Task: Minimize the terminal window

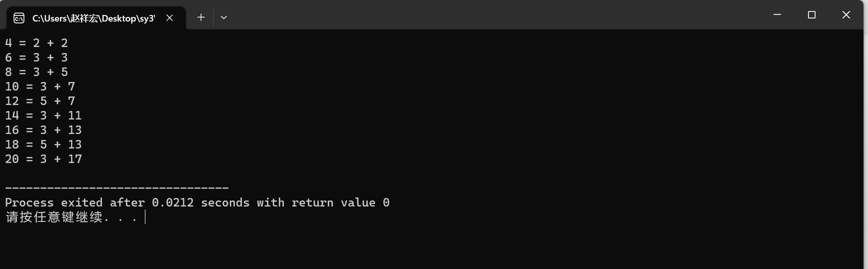Action: (x=777, y=15)
